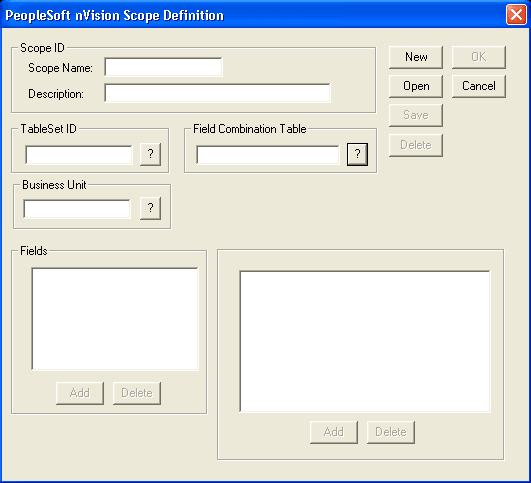This screenshot has width=531, height=483.
Task: Click Delete button under right list box
Action: (x=391, y=432)
